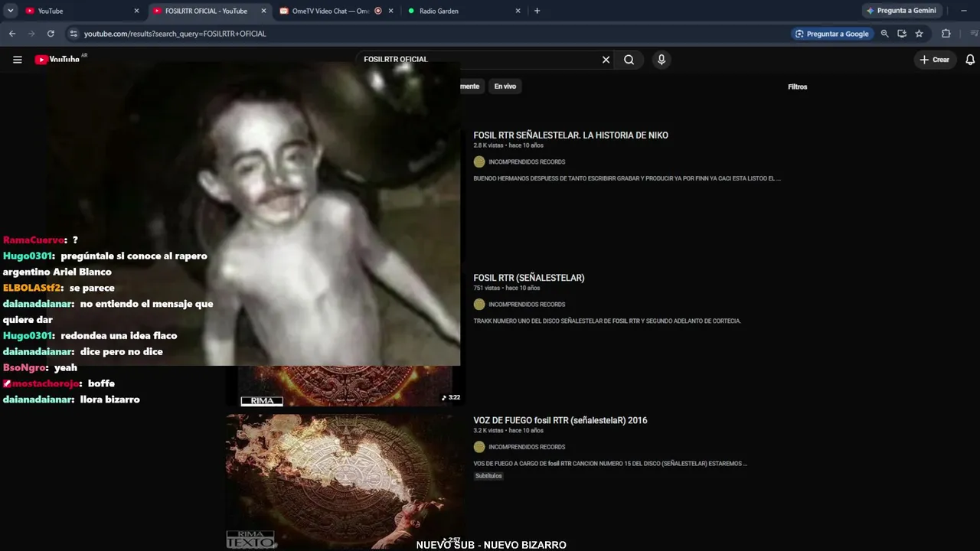Go forward in browser history
Viewport: 980px width, 551px height.
pos(31,34)
